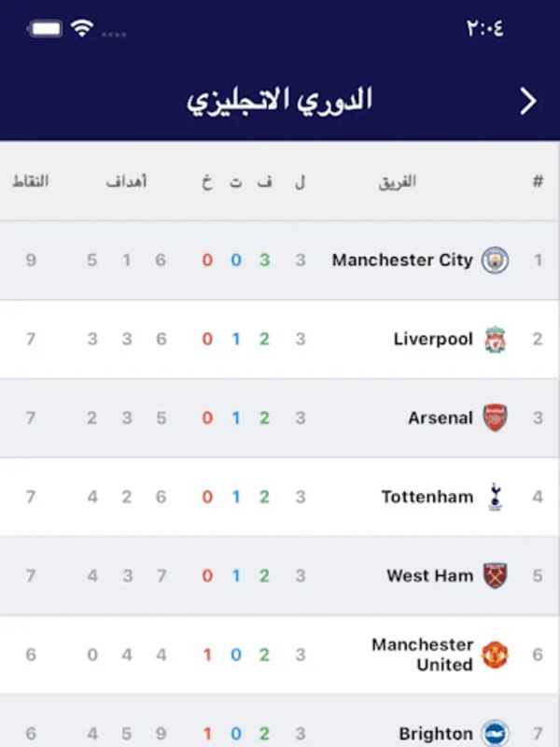This screenshot has height=747, width=560.
Task: Click the Manchester United club crest
Action: point(495,655)
